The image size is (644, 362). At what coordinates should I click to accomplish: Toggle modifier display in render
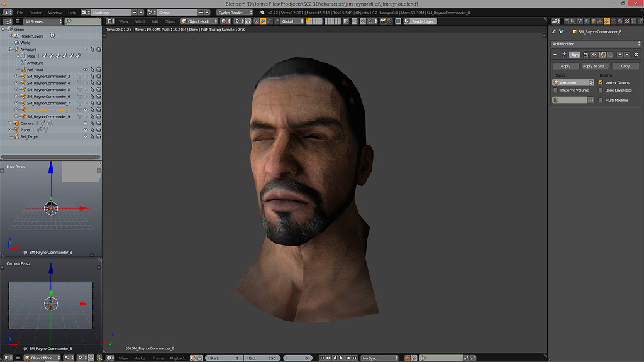587,55
